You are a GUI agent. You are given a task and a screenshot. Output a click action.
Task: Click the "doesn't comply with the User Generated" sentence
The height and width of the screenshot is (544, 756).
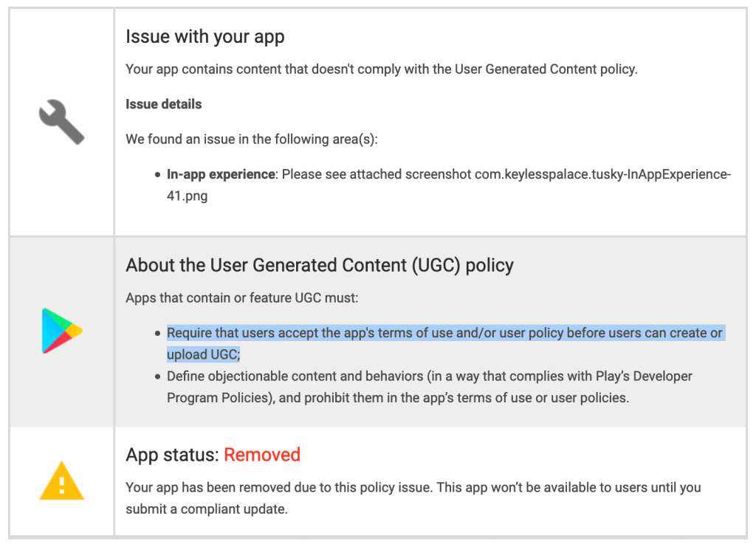point(381,69)
